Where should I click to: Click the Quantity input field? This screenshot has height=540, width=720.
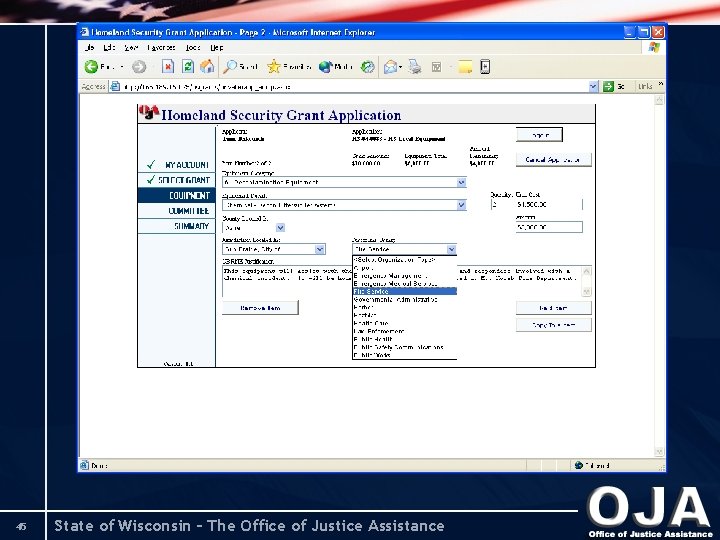501,204
